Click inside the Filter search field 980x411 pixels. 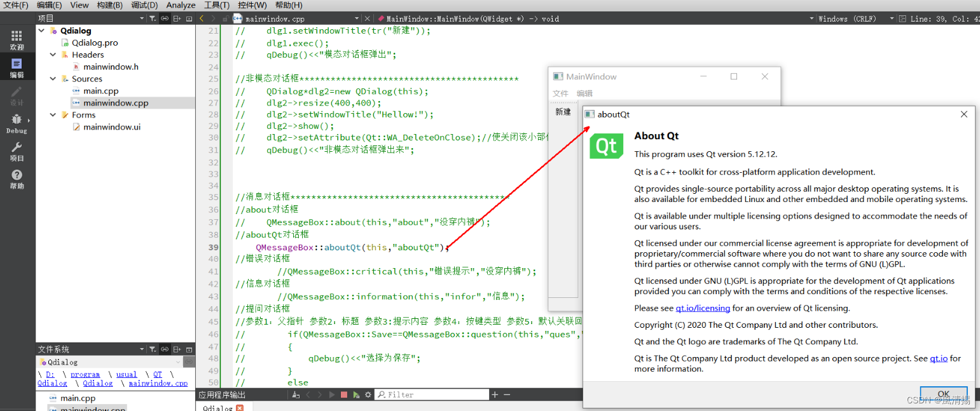(432, 394)
